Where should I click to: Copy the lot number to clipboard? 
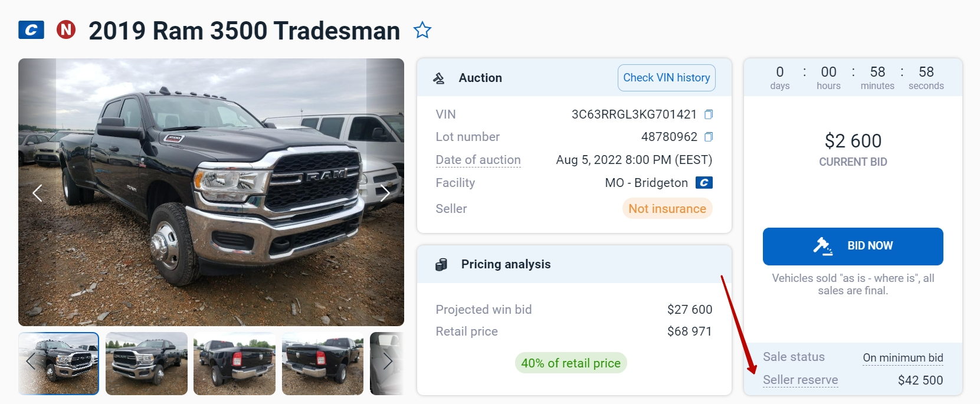tap(709, 137)
